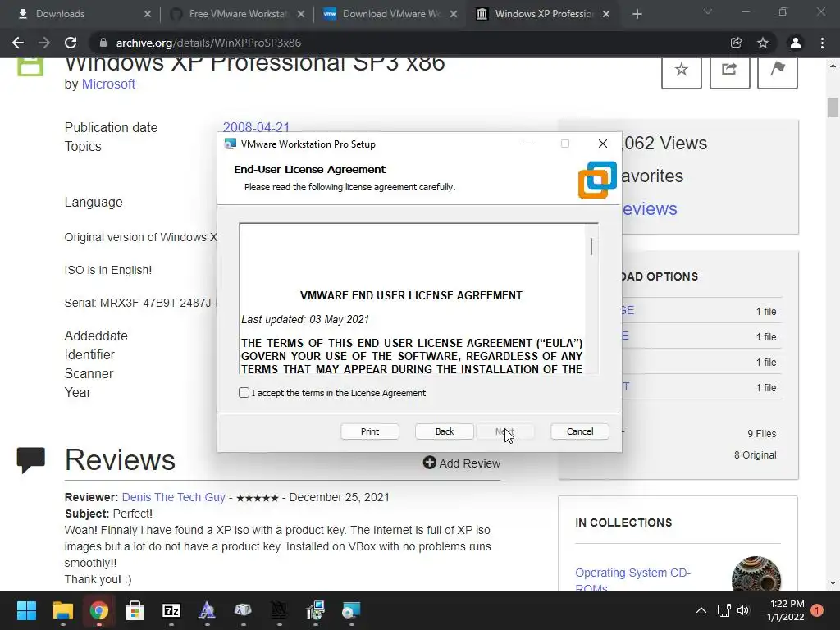The image size is (840, 630).
Task: Click the browser back arrow
Action: click(18, 43)
